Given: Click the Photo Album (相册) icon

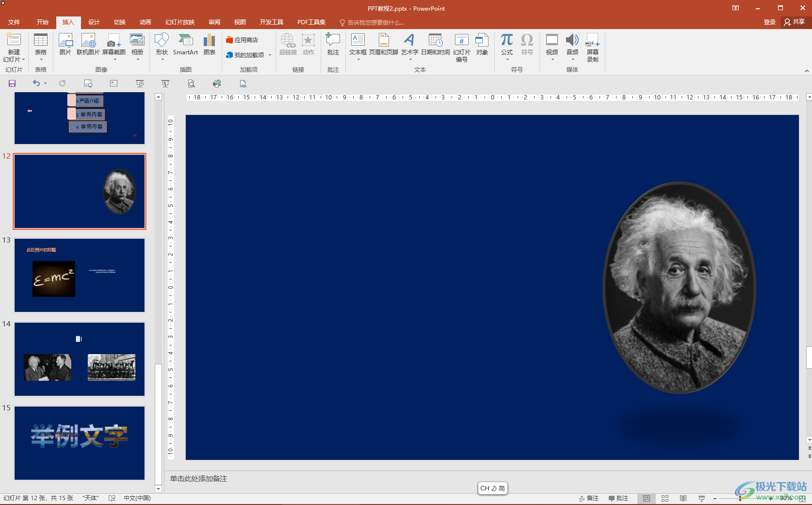Looking at the screenshot, I should [137, 40].
